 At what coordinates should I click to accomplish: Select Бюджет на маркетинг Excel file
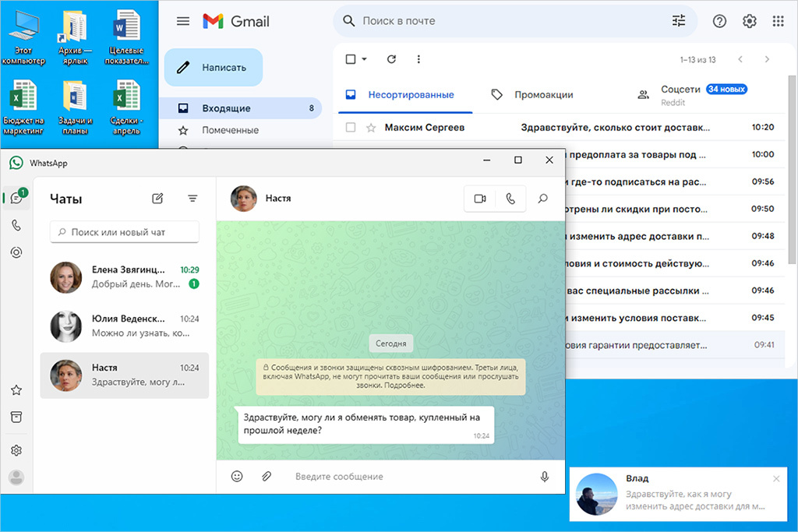click(23, 107)
